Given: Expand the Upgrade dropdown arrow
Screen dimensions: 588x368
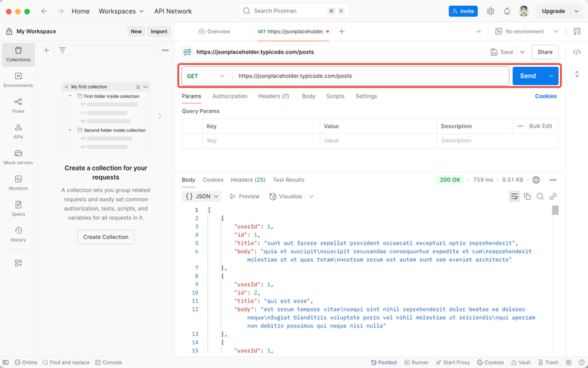Looking at the screenshot, I should tap(577, 11).
